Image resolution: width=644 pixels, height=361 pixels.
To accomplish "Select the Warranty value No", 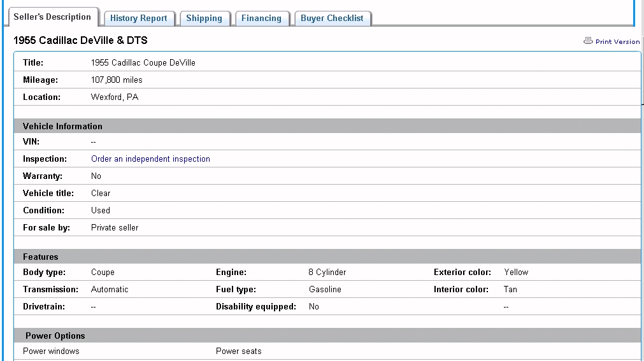I will coord(96,176).
